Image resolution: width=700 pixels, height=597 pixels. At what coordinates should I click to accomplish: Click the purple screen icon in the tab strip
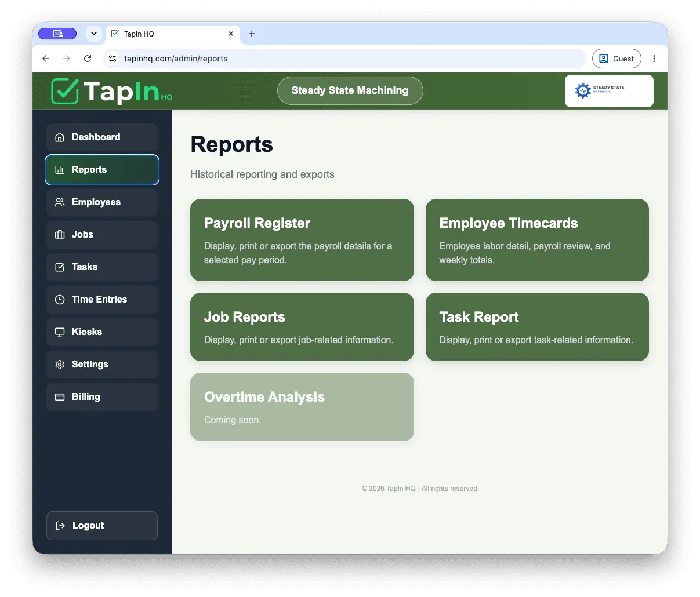[x=57, y=34]
